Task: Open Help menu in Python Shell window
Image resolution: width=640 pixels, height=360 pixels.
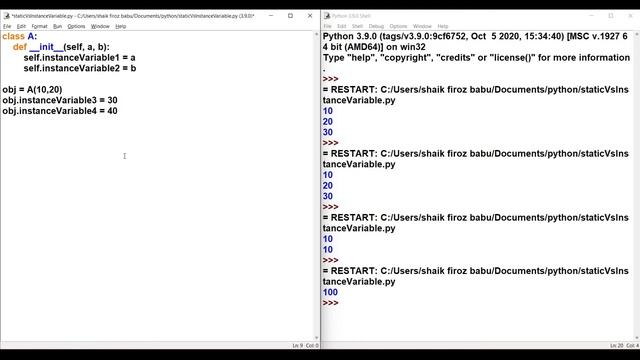Action: pos(442,26)
